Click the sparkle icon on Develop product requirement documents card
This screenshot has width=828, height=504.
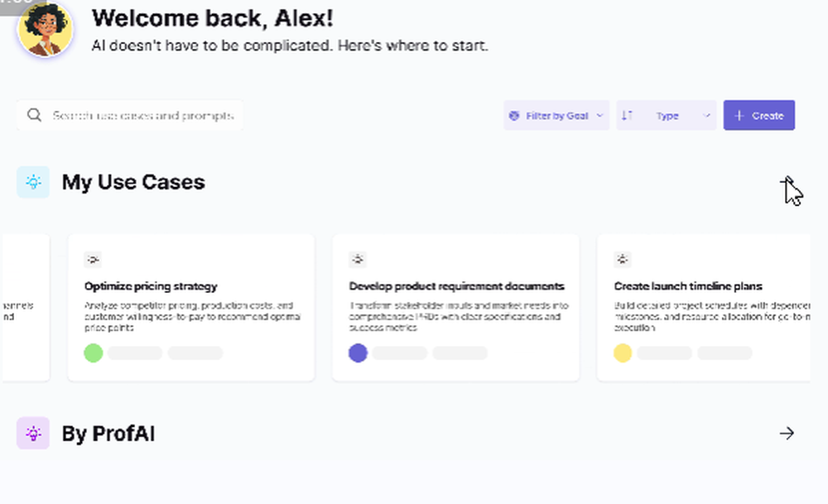[x=358, y=259]
